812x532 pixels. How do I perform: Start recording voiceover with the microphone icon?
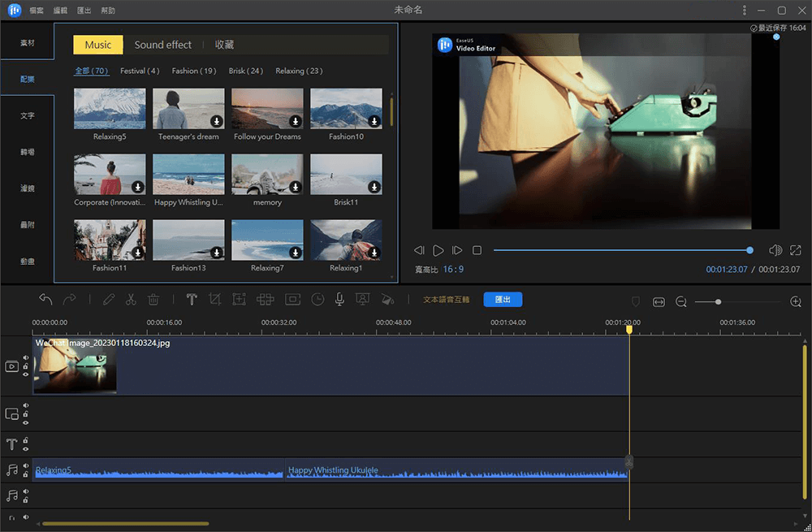(339, 301)
